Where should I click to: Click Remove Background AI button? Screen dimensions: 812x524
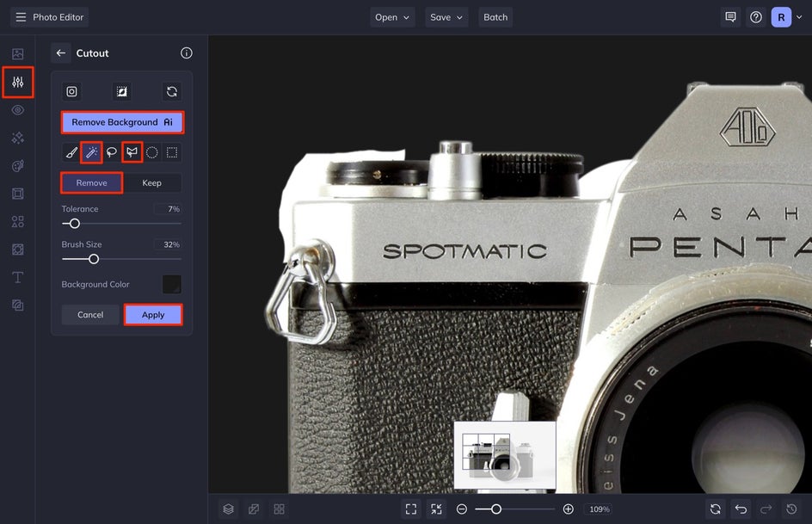122,122
